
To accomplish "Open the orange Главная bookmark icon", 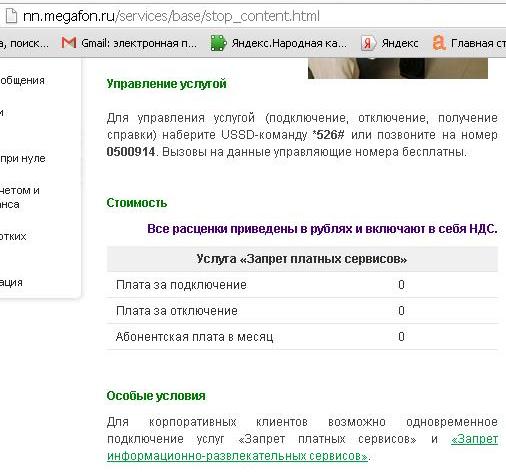I will point(439,43).
